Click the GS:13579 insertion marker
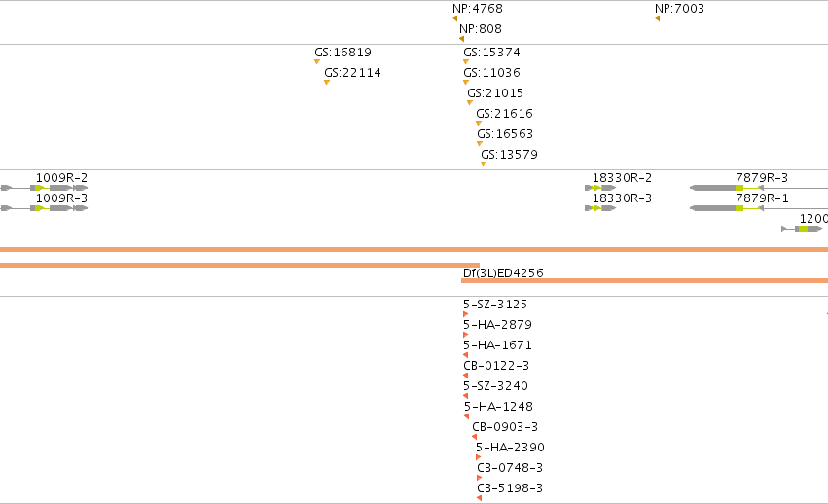 484,163
